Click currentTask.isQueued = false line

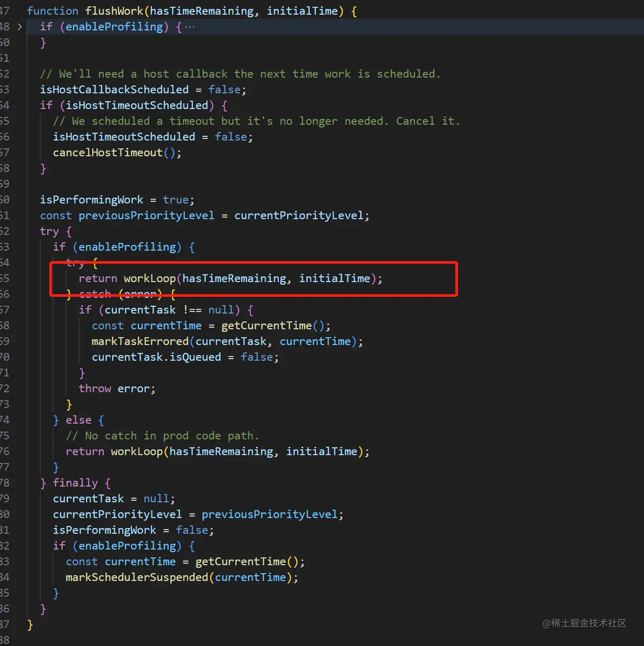click(x=185, y=357)
